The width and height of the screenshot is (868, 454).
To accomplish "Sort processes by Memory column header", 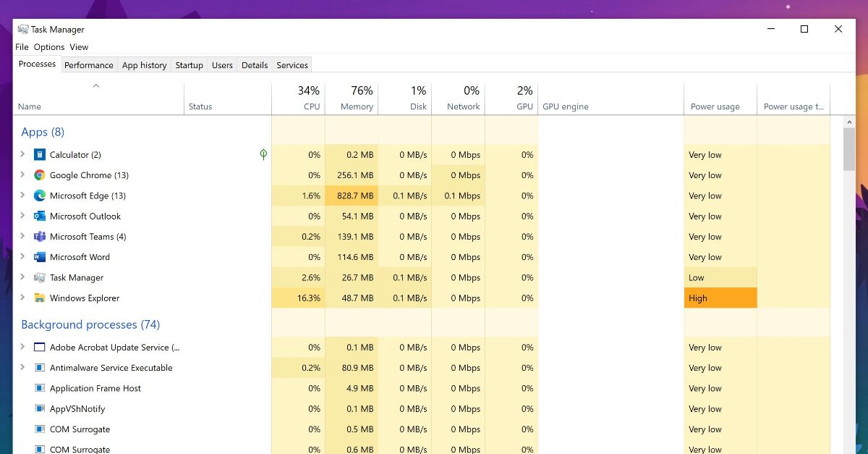I will coord(352,98).
